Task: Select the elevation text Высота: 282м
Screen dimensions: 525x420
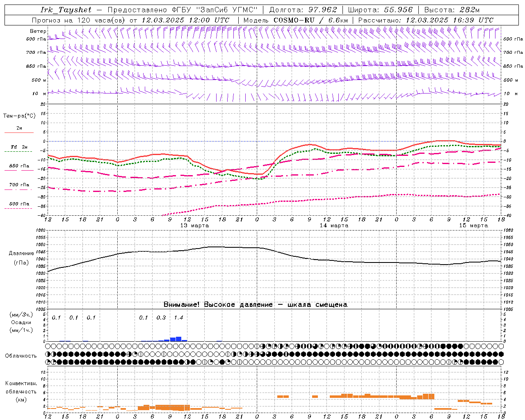Action: [x=452, y=10]
